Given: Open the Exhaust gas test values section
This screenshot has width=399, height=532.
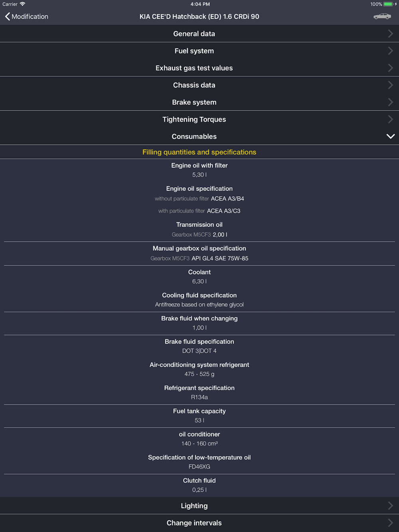Looking at the screenshot, I should (x=199, y=68).
